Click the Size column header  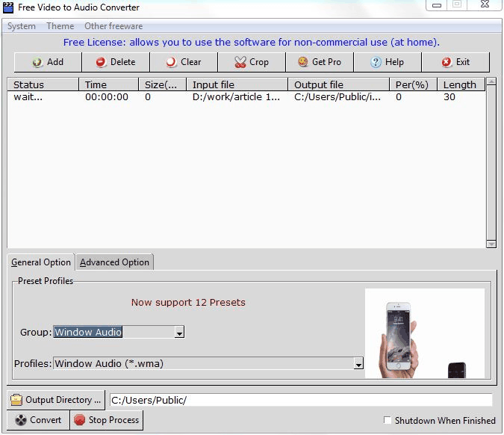(x=162, y=84)
